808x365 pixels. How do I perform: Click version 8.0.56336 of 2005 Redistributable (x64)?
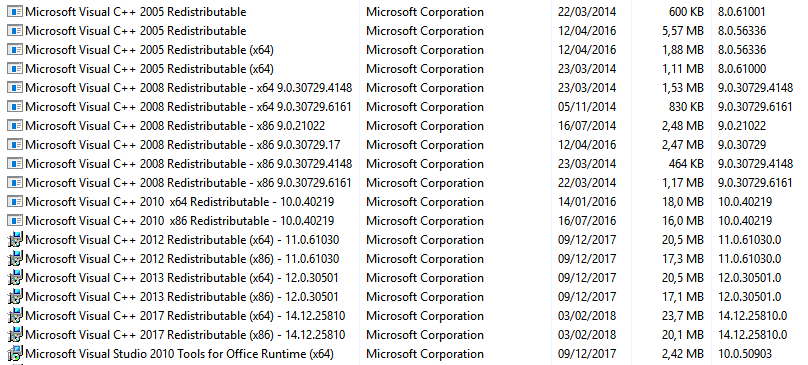[x=742, y=50]
